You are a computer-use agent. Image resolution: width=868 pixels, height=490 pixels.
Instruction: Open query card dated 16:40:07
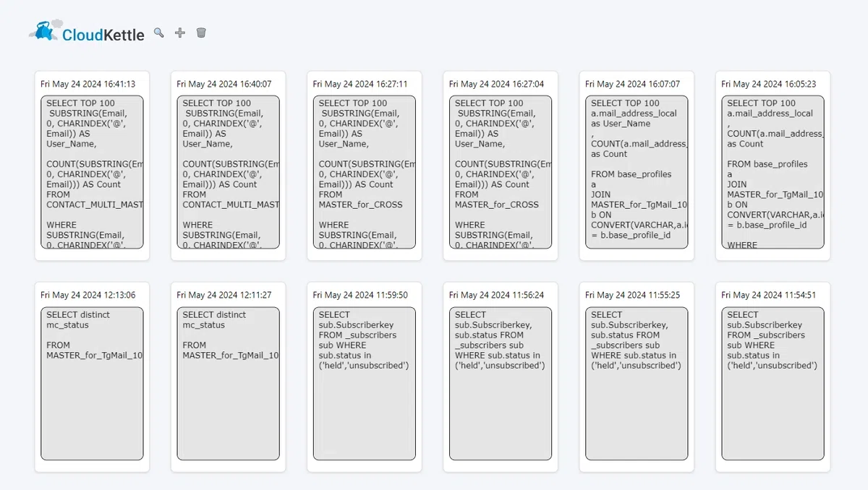228,166
